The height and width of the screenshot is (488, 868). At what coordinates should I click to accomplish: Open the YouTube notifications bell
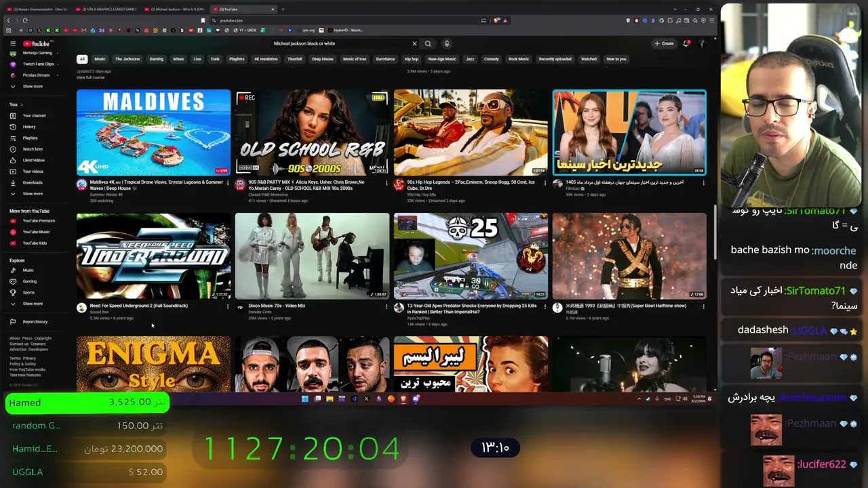(x=686, y=43)
